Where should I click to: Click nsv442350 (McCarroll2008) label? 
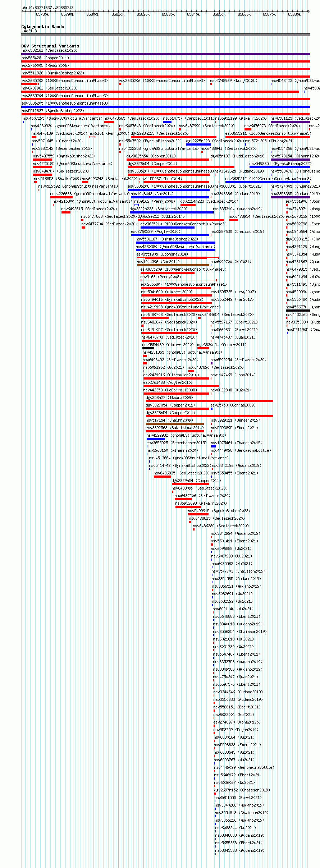click(x=170, y=390)
